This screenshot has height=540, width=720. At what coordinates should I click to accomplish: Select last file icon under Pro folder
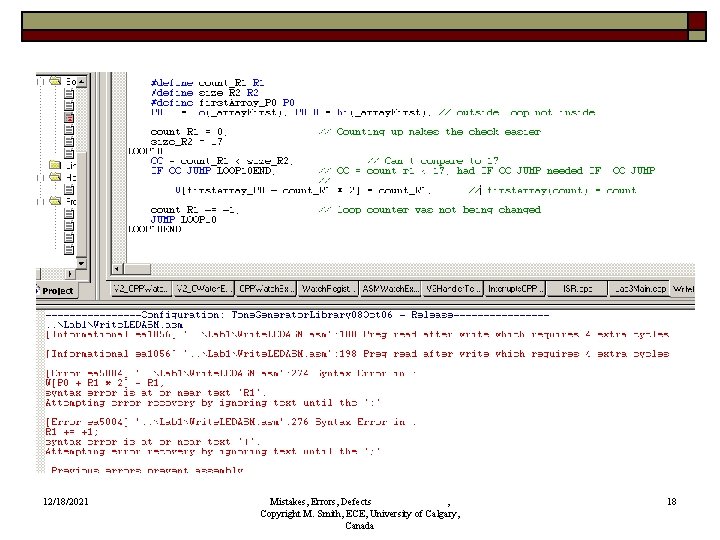[69, 249]
